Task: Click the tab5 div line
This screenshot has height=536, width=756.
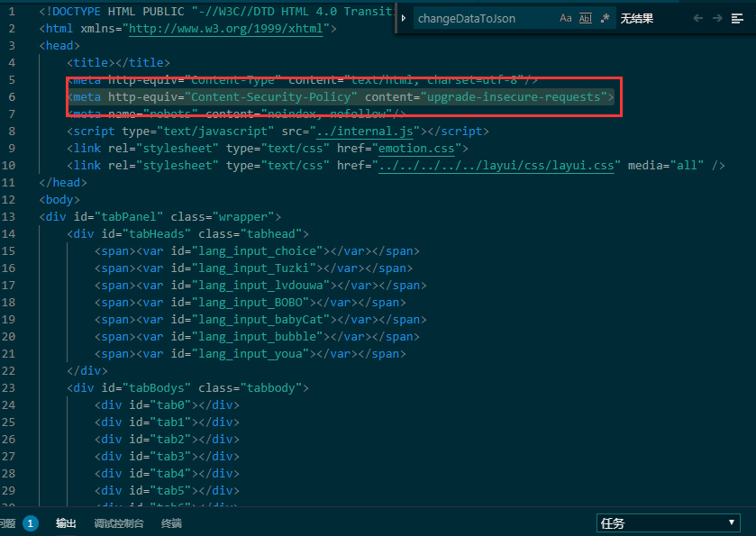Action: [x=167, y=491]
